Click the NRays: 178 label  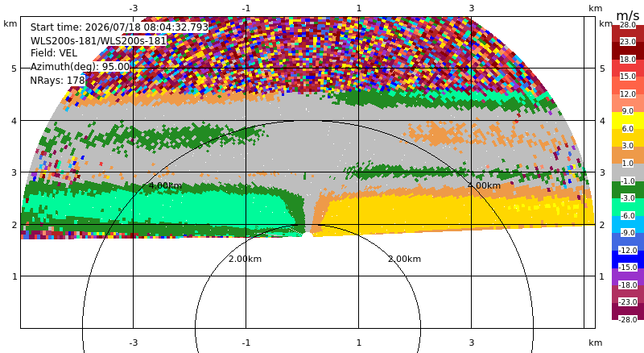click(x=57, y=81)
